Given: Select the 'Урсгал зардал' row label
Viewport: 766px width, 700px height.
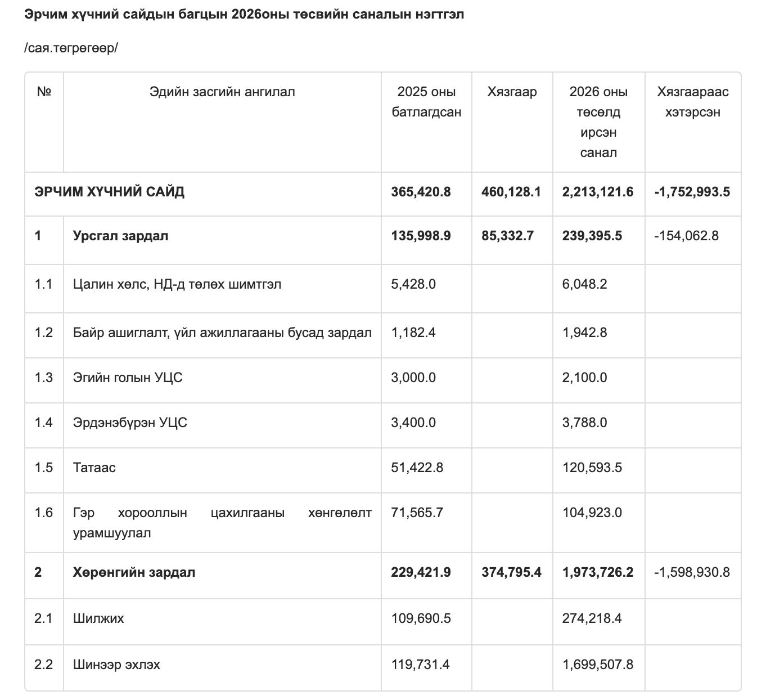Looking at the screenshot, I should click(120, 236).
